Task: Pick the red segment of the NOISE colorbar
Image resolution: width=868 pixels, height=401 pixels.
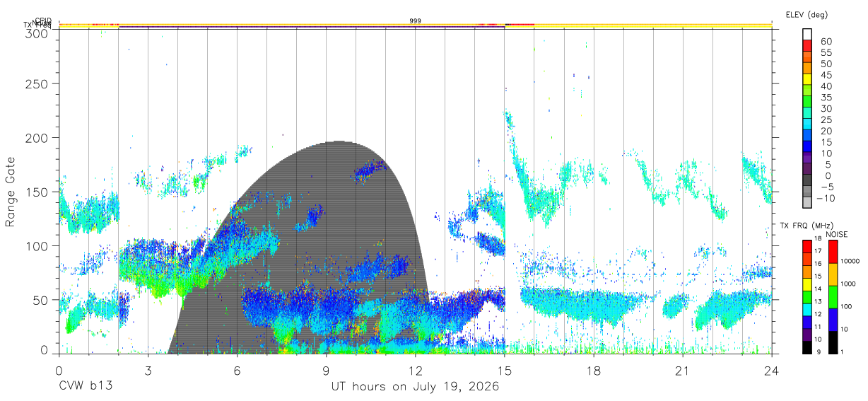Action: pyautogui.click(x=833, y=252)
